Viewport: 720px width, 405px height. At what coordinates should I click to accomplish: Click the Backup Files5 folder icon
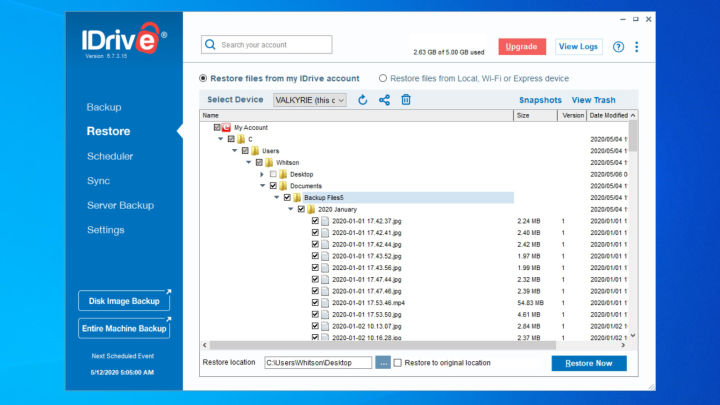(x=297, y=197)
